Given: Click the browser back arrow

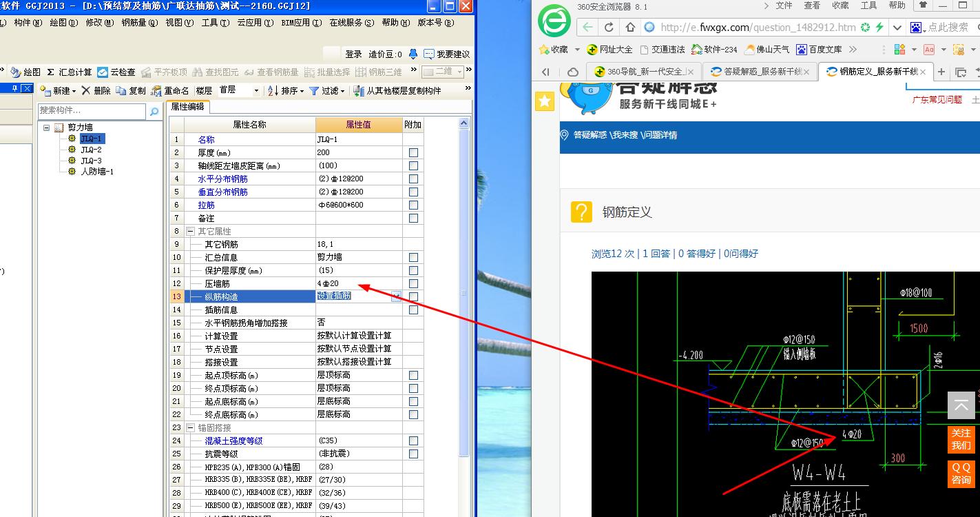Looking at the screenshot, I should click(587, 28).
